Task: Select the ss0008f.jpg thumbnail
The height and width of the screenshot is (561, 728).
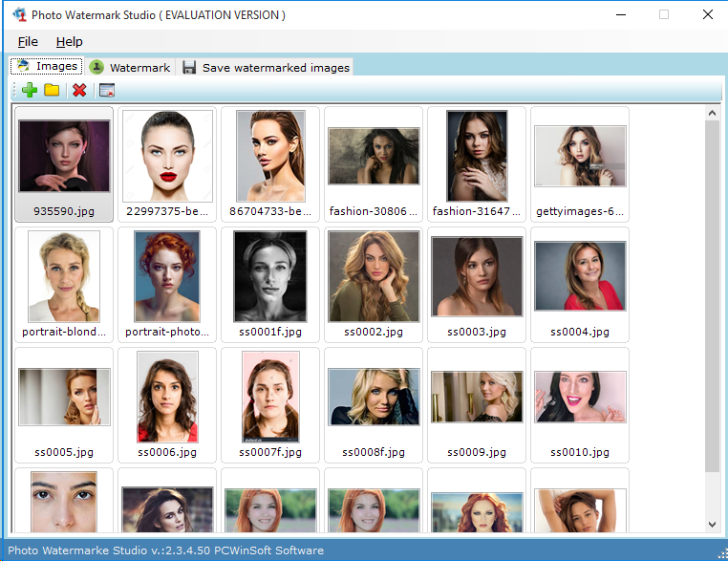Action: click(x=374, y=405)
